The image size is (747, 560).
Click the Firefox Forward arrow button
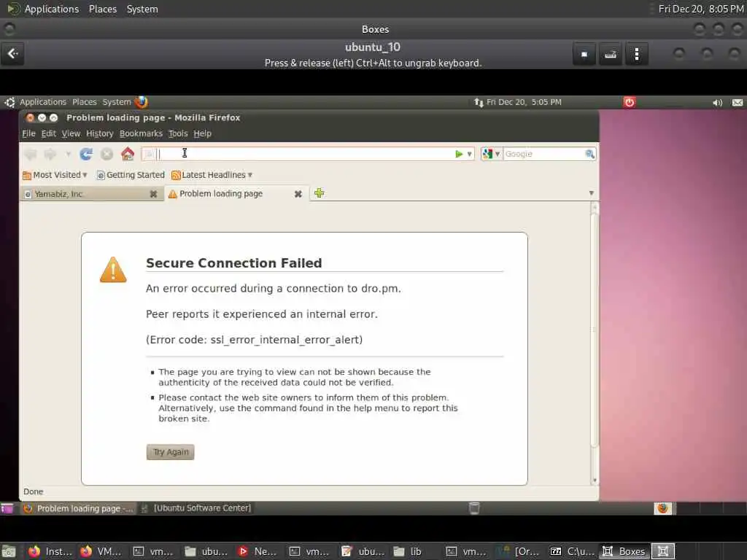[50, 154]
